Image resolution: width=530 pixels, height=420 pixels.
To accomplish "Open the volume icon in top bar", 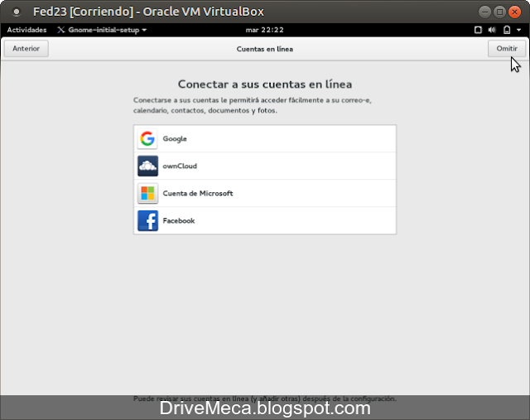I will (x=492, y=30).
